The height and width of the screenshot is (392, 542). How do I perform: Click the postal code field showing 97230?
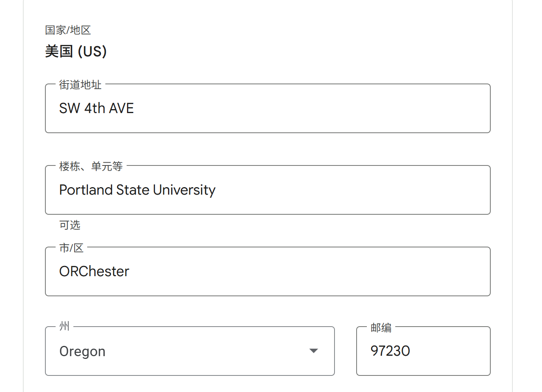click(423, 351)
